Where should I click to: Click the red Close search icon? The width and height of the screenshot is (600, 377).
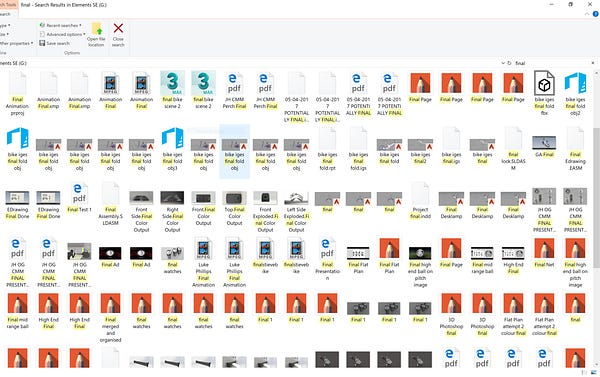click(118, 34)
